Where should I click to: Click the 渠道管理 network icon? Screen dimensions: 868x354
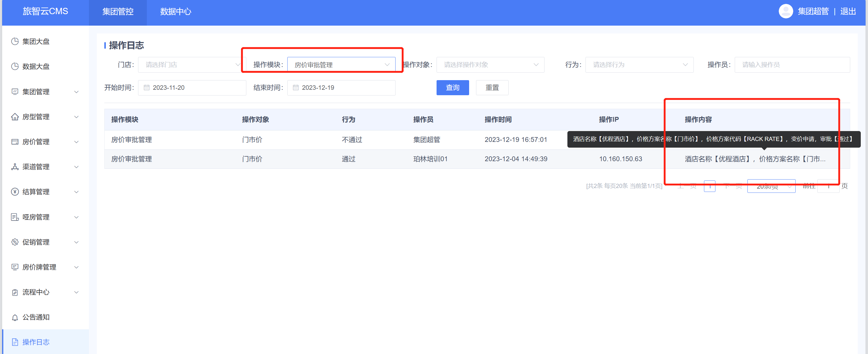15,167
